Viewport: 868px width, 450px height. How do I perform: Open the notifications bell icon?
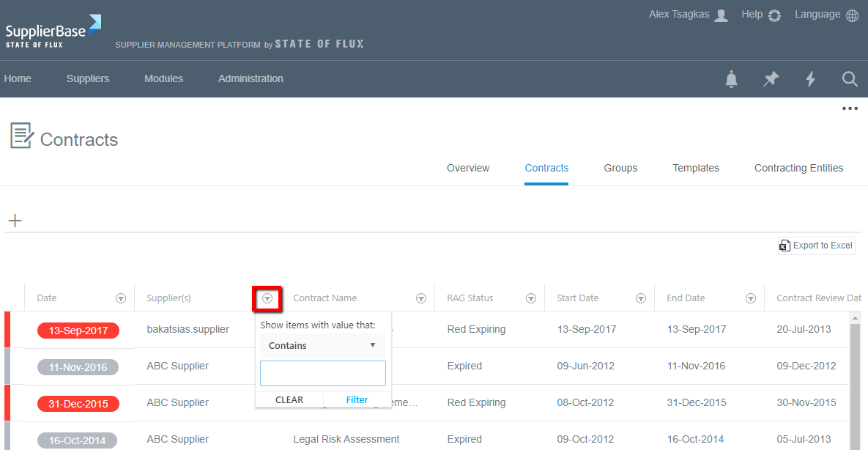[731, 79]
